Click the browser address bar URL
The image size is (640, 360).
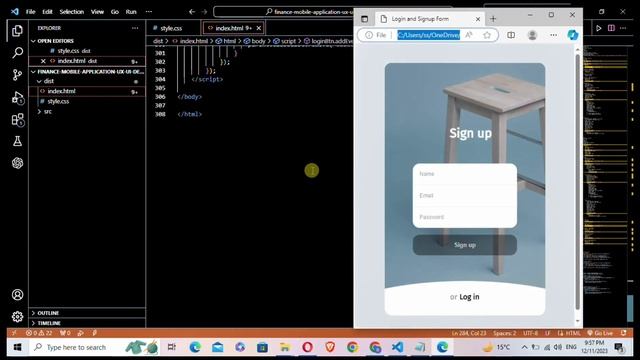click(429, 35)
